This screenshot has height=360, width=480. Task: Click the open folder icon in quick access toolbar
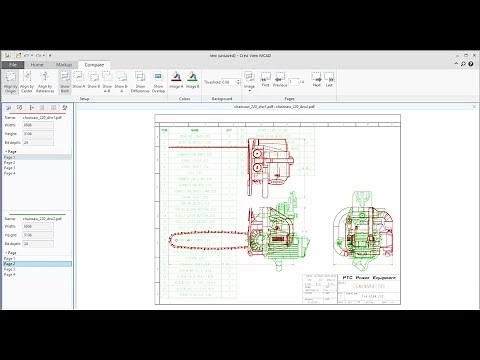(19, 56)
